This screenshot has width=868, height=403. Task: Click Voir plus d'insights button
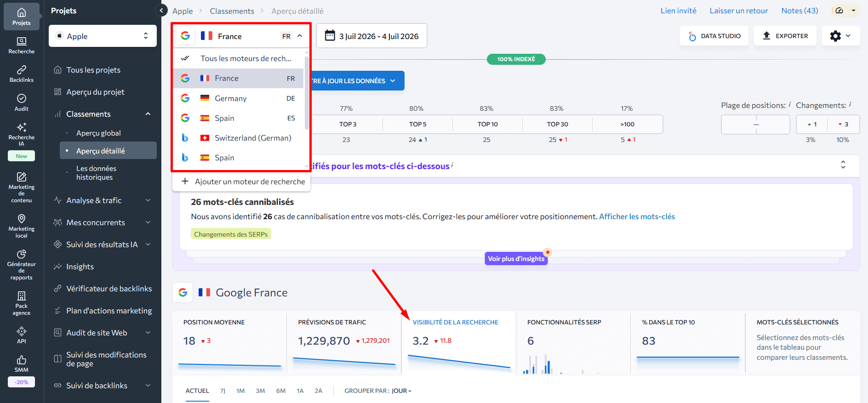coord(516,259)
